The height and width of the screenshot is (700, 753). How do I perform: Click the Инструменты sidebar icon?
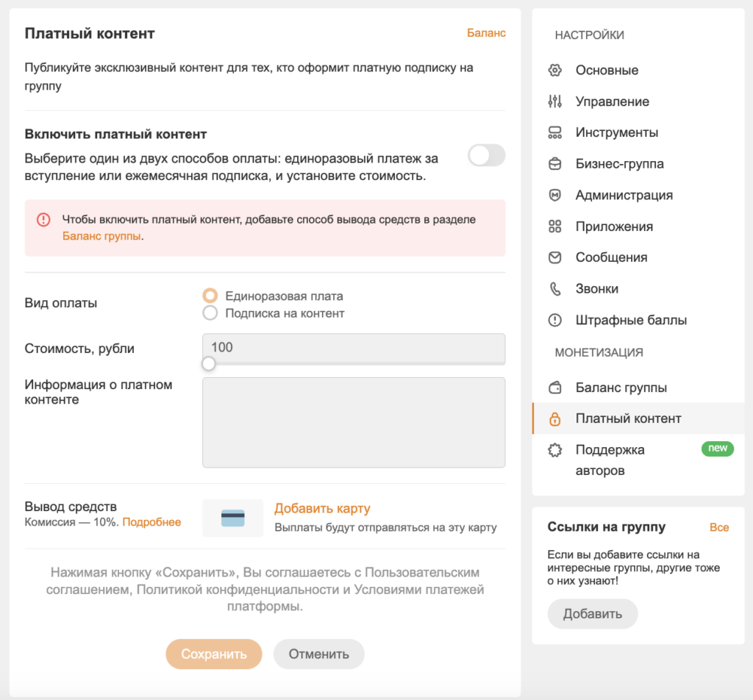click(x=555, y=133)
